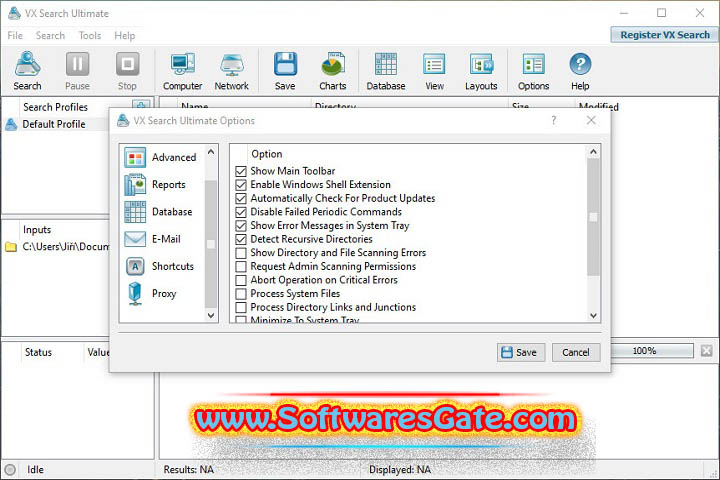The image size is (720, 480).
Task: Click the Idle status indicator icon
Action: coord(10,469)
